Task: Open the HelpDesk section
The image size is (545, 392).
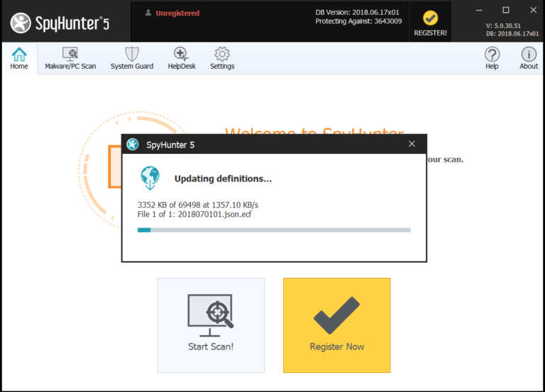Action: pyautogui.click(x=181, y=58)
